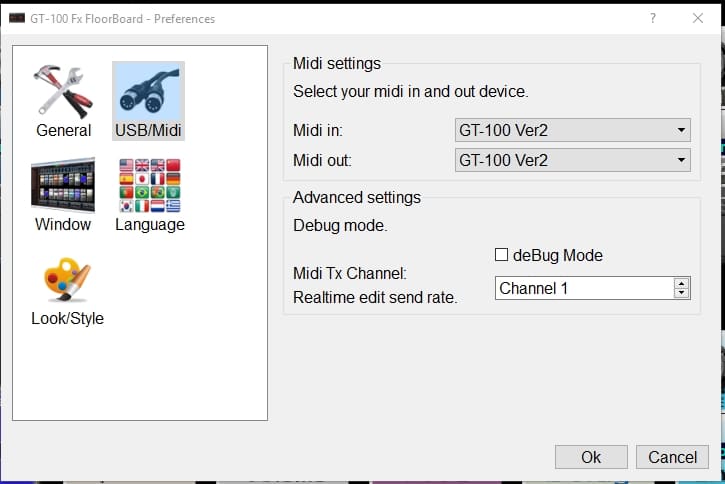Click the 'Advanced settings' group title

[357, 197]
